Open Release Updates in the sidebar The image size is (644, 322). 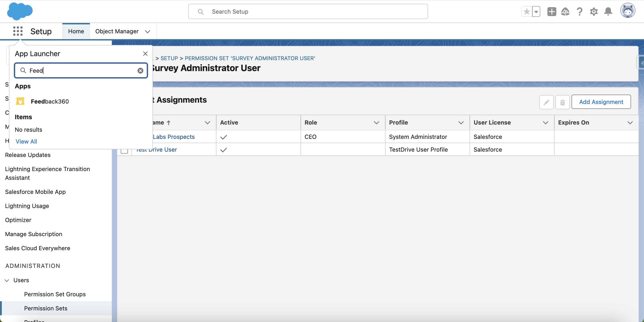28,155
